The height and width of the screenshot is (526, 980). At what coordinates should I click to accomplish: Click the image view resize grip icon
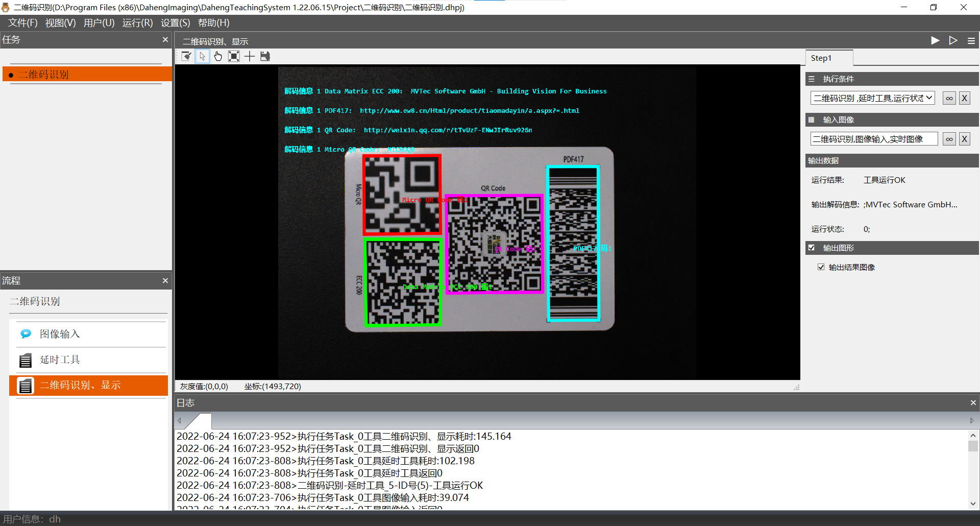(x=796, y=388)
